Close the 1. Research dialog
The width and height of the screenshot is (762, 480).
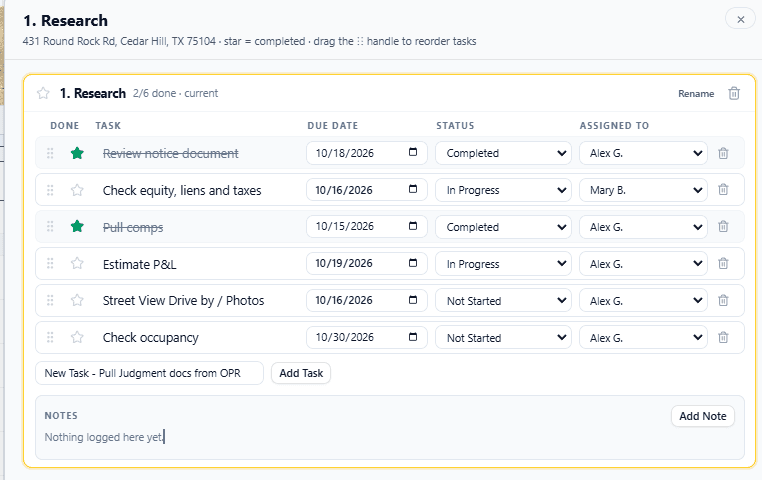[741, 19]
